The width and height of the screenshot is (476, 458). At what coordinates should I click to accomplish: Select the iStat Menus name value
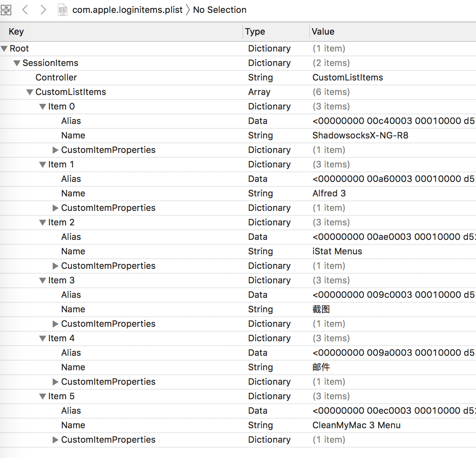point(337,252)
